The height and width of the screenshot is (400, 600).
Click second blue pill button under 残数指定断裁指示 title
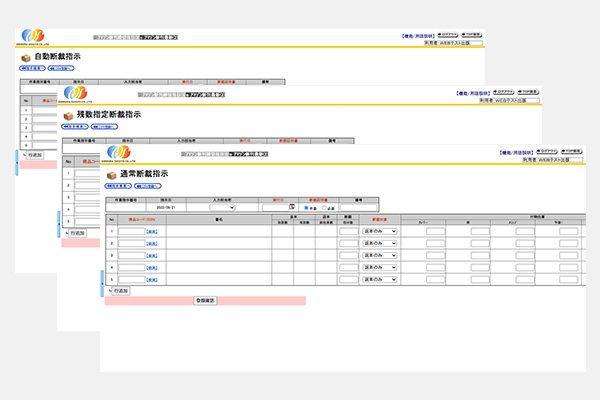104,127
